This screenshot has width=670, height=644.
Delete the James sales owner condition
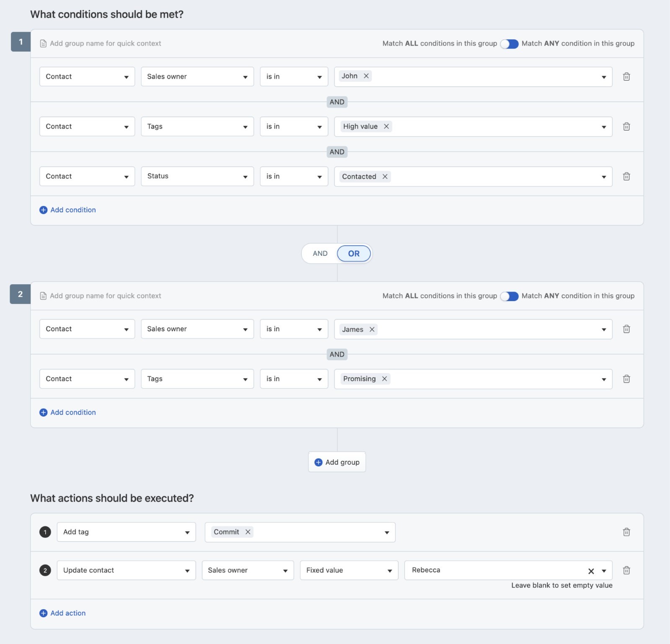coord(626,329)
